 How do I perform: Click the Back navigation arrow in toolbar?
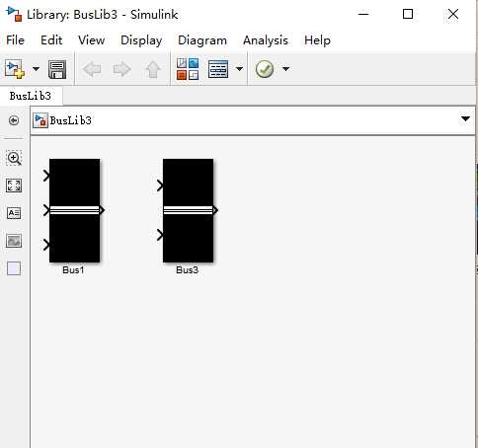click(x=92, y=69)
